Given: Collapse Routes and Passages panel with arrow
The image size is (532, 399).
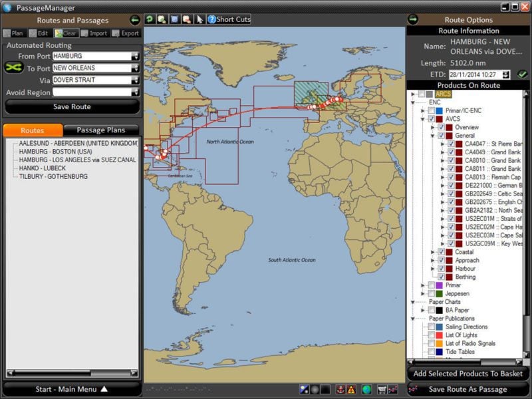Looking at the screenshot, I should point(135,20).
